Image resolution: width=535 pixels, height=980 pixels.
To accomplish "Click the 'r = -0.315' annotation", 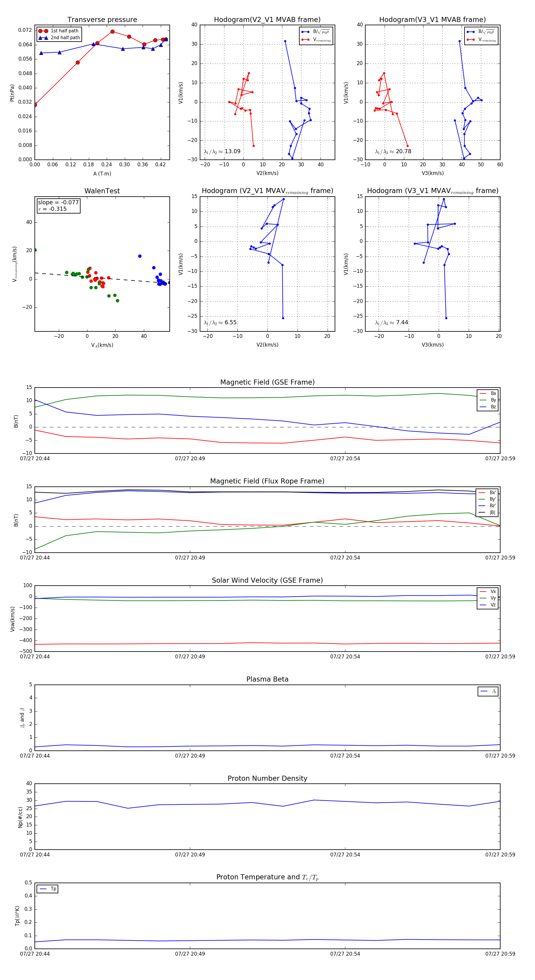I will (x=52, y=209).
